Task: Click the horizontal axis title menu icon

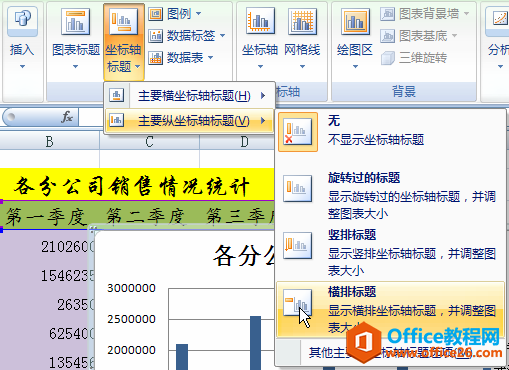Action: pyautogui.click(x=117, y=95)
